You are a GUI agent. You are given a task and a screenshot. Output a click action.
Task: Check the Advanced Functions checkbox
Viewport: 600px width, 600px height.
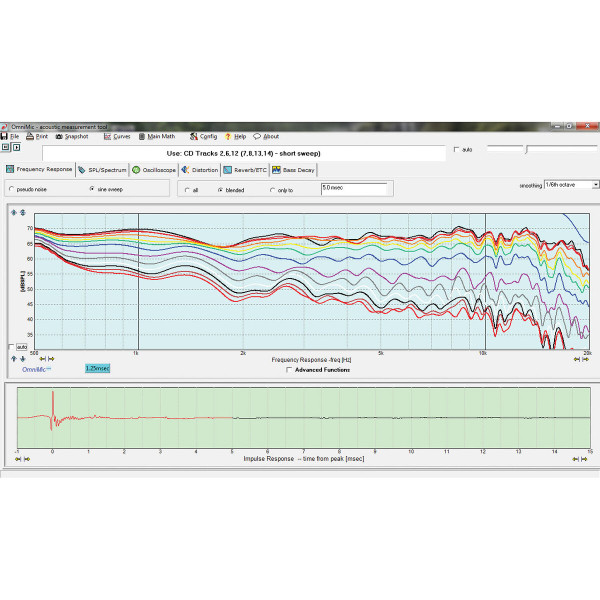(x=290, y=369)
